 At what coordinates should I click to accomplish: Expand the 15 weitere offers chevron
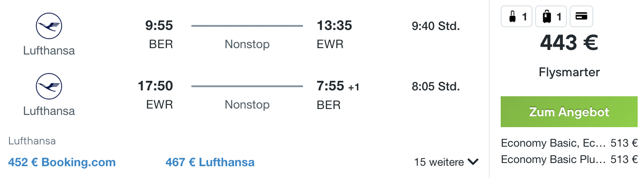(x=473, y=162)
